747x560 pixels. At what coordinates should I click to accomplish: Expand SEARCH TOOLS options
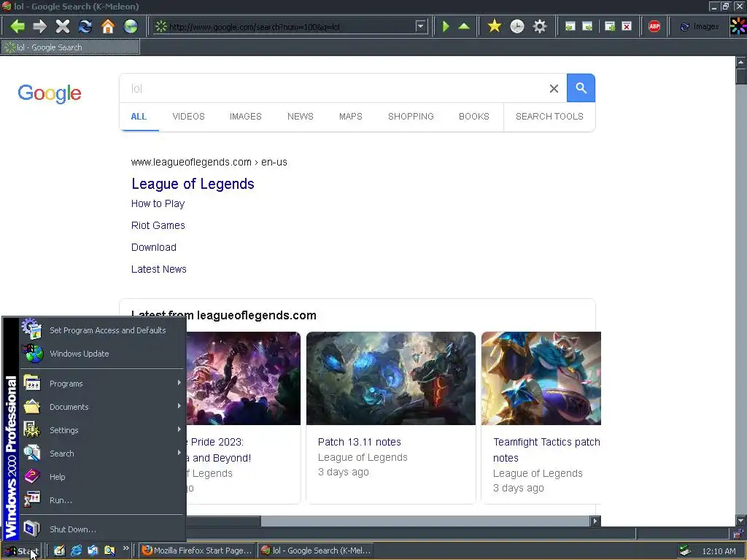coord(549,117)
